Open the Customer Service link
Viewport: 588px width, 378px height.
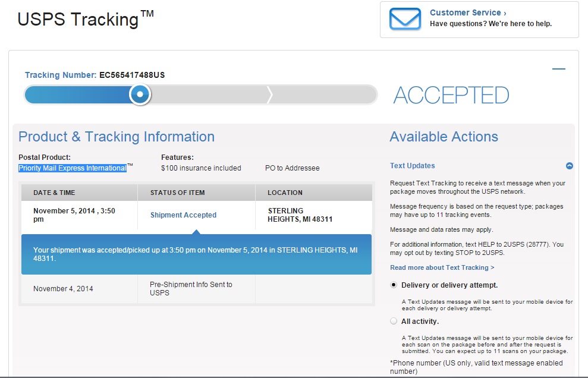(x=468, y=12)
